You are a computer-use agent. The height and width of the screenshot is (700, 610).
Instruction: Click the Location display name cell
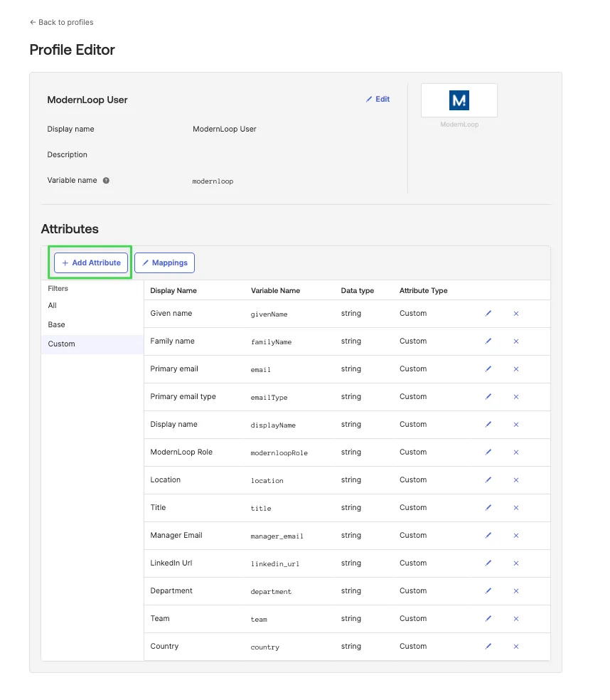tap(166, 479)
